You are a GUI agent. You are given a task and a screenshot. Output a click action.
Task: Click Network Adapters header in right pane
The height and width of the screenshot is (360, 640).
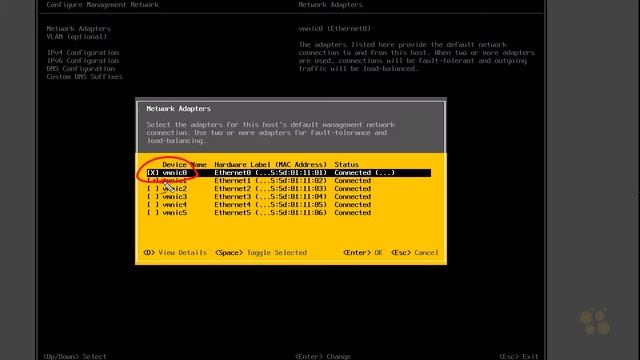click(331, 5)
